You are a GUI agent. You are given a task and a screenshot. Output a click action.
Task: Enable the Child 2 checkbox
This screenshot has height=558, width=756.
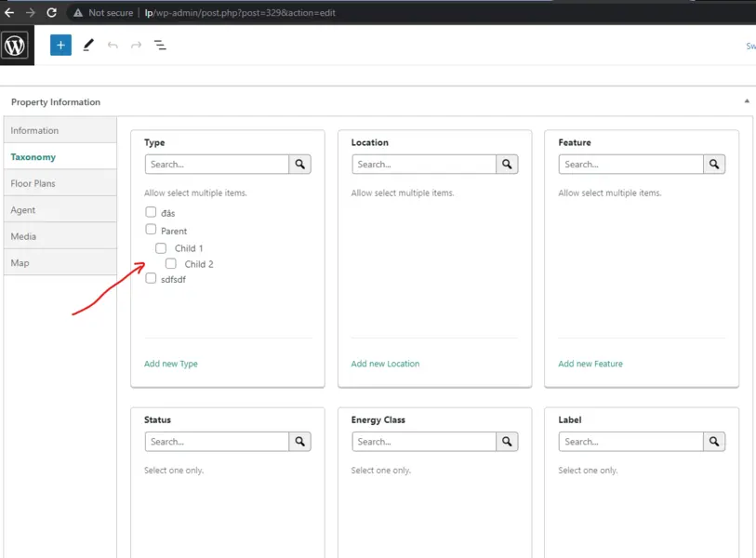171,264
